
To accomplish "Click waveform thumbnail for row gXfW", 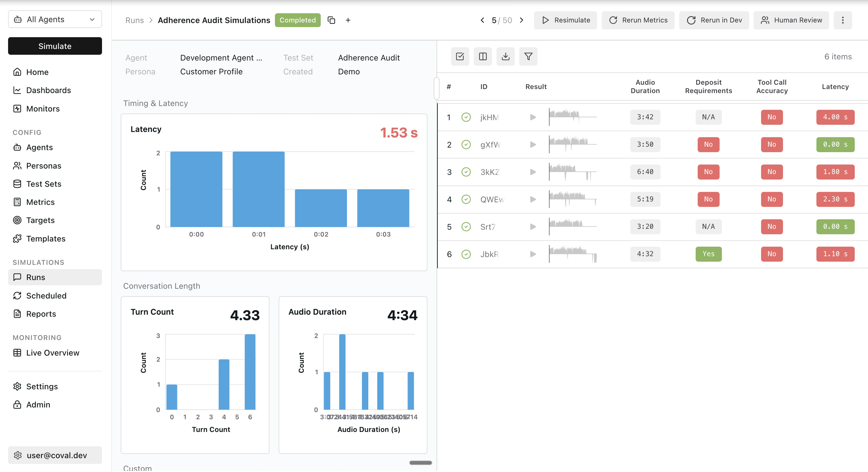I will coord(573,145).
